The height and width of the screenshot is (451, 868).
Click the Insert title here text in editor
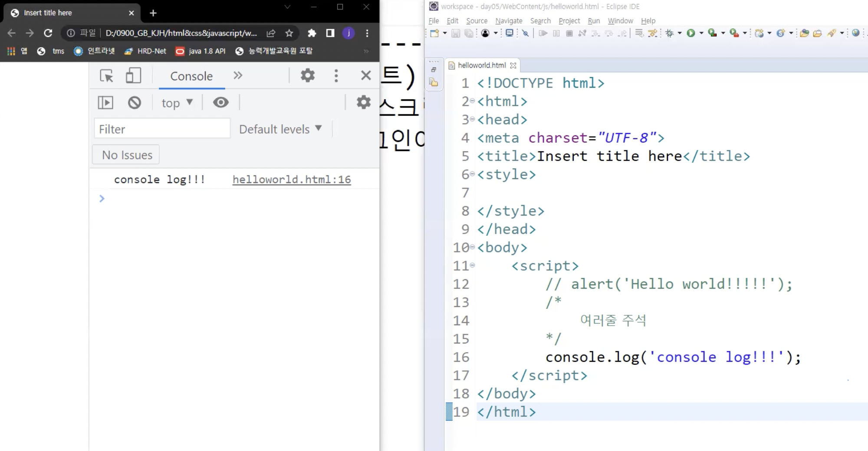click(x=610, y=156)
